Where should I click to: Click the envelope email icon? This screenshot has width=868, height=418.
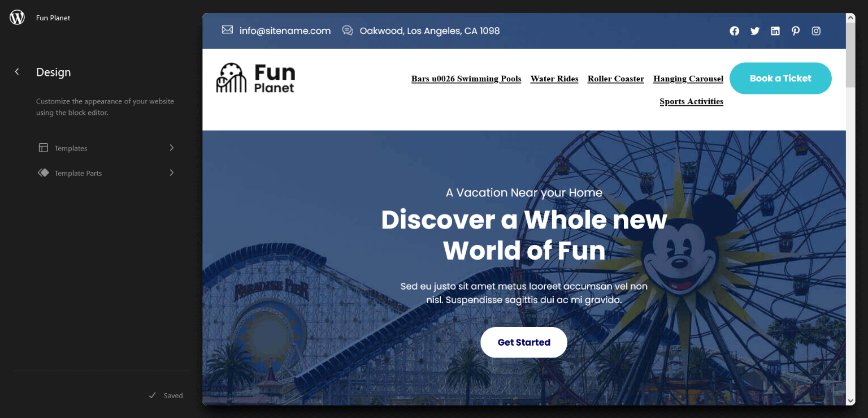[227, 30]
